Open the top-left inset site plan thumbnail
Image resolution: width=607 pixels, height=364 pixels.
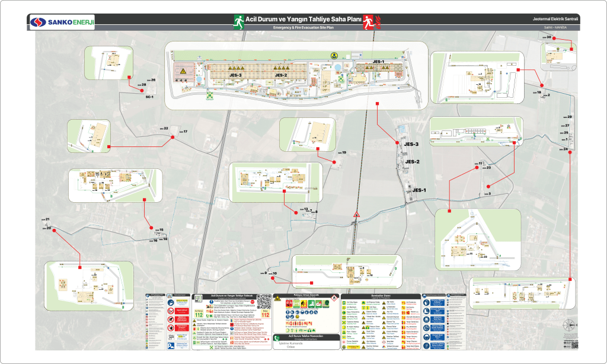[x=111, y=62]
